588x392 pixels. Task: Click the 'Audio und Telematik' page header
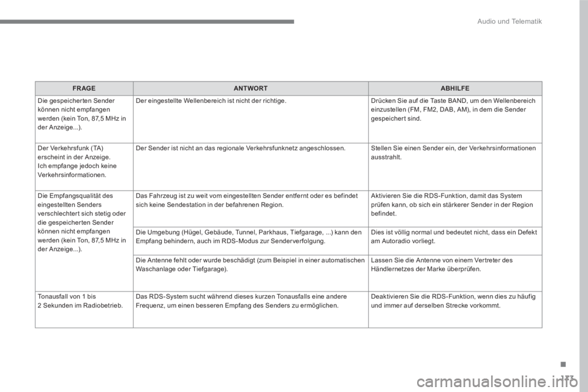pyautogui.click(x=509, y=21)
